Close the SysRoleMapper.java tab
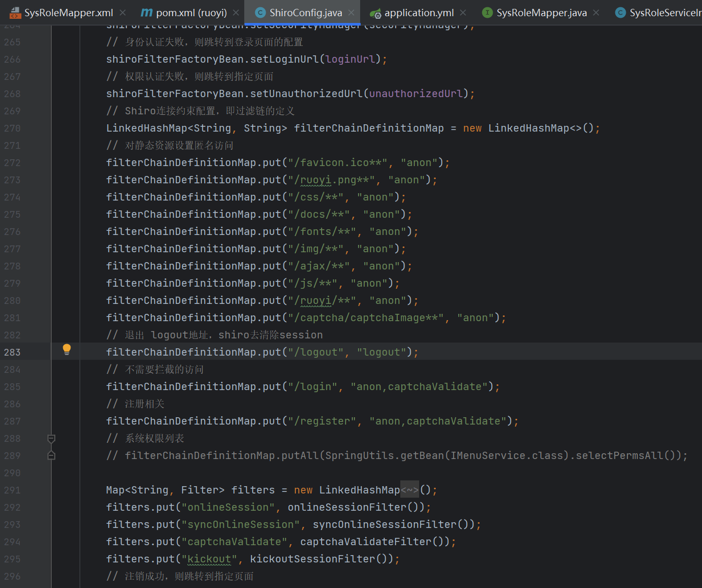Viewport: 702px width, 588px height. [x=596, y=13]
